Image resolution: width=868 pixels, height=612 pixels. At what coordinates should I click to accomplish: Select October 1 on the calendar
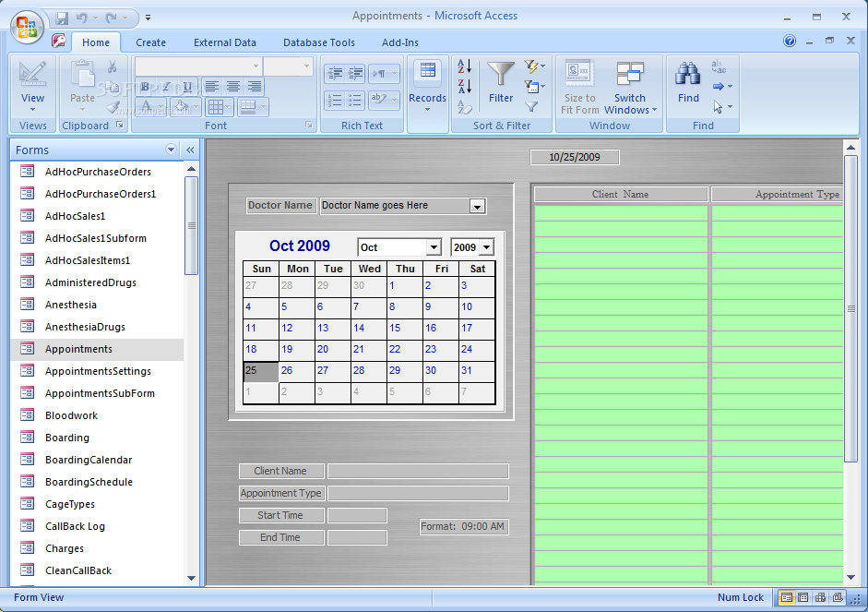405,287
